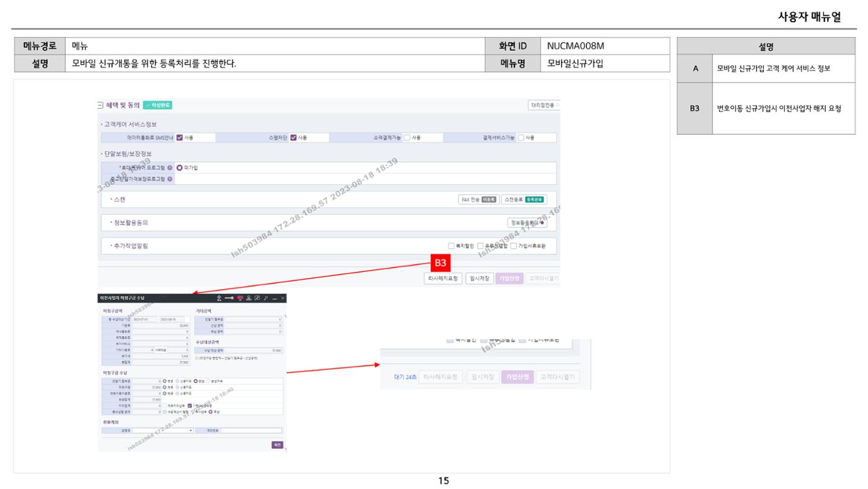
Task: Click the 대리점전용 toggle button
Action: [x=544, y=105]
